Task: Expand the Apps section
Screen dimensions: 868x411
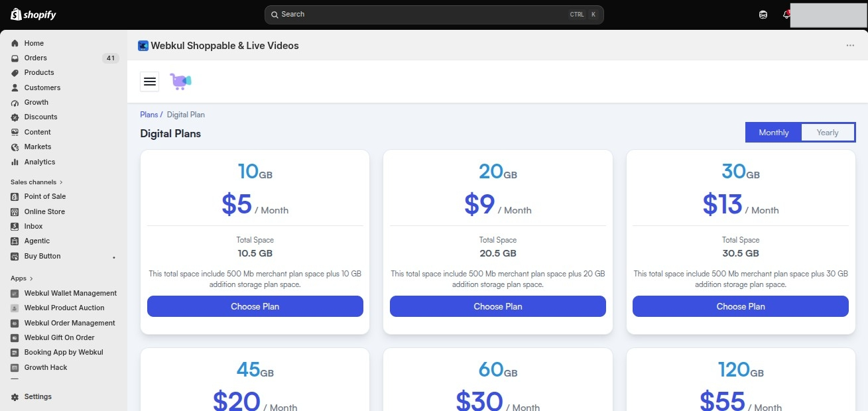Action: pyautogui.click(x=22, y=278)
